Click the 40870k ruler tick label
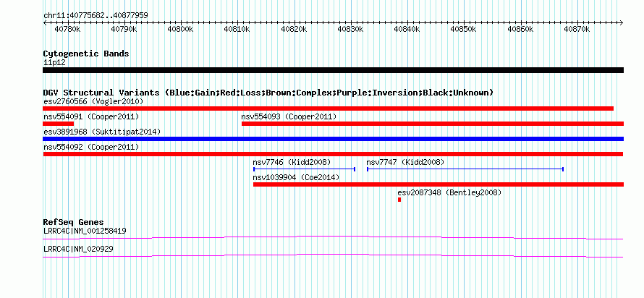 tap(577, 30)
